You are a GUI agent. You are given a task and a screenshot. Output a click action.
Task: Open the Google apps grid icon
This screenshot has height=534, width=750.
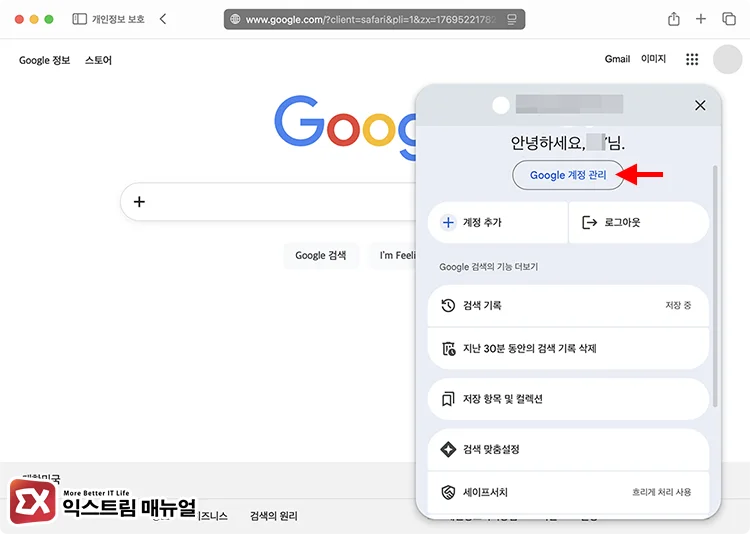pos(692,59)
